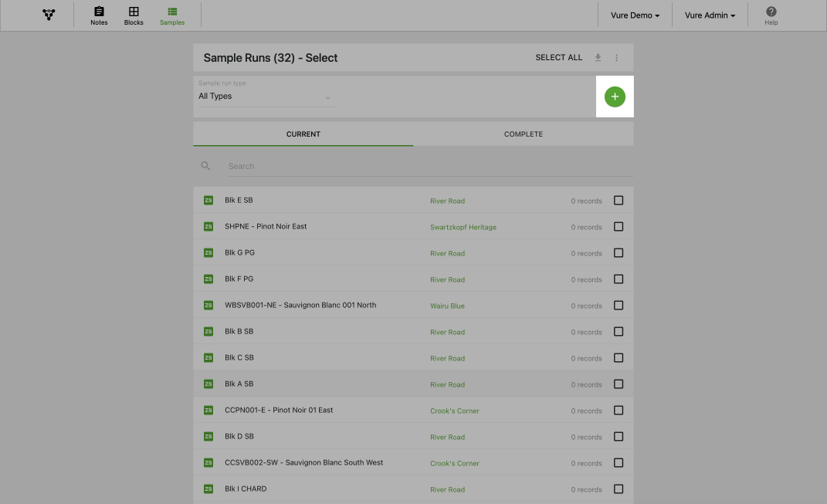Click the green add sample run button
The width and height of the screenshot is (827, 504).
615,96
